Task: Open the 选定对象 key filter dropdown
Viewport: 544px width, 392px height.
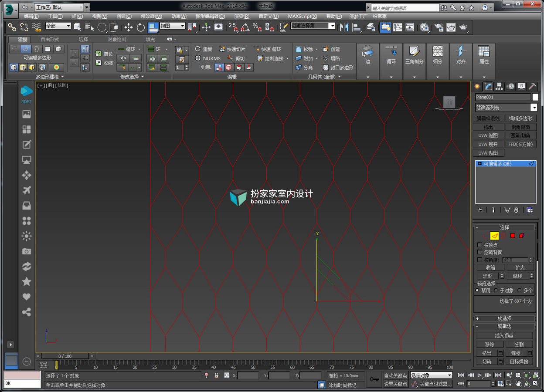Action: tap(432, 375)
